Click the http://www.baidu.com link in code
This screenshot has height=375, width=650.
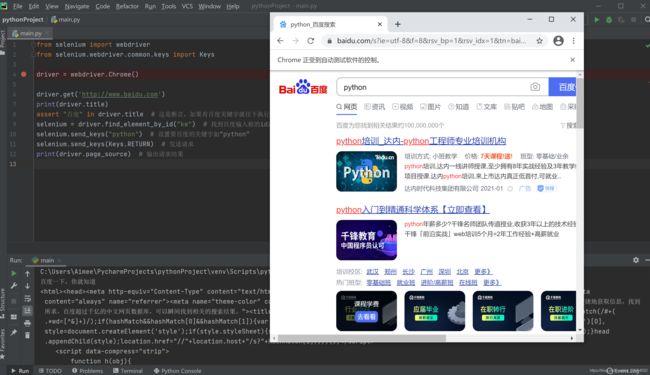coord(120,94)
